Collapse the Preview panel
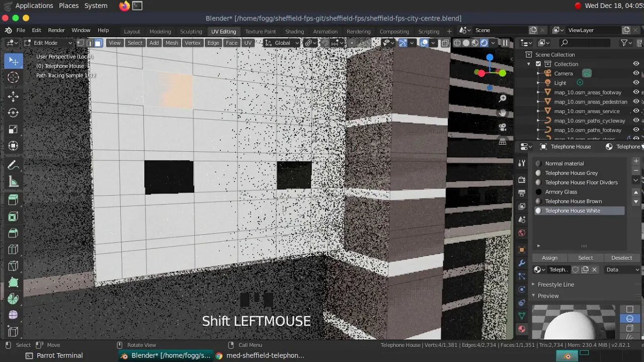 click(548, 296)
